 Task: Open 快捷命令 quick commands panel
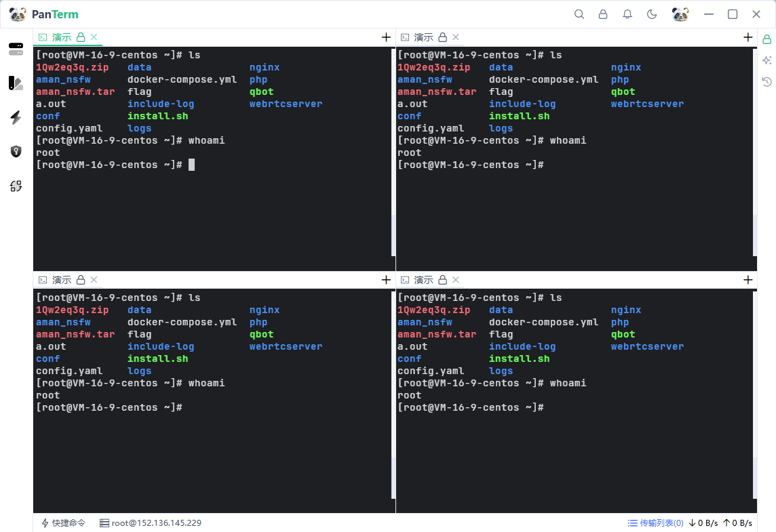coord(64,523)
